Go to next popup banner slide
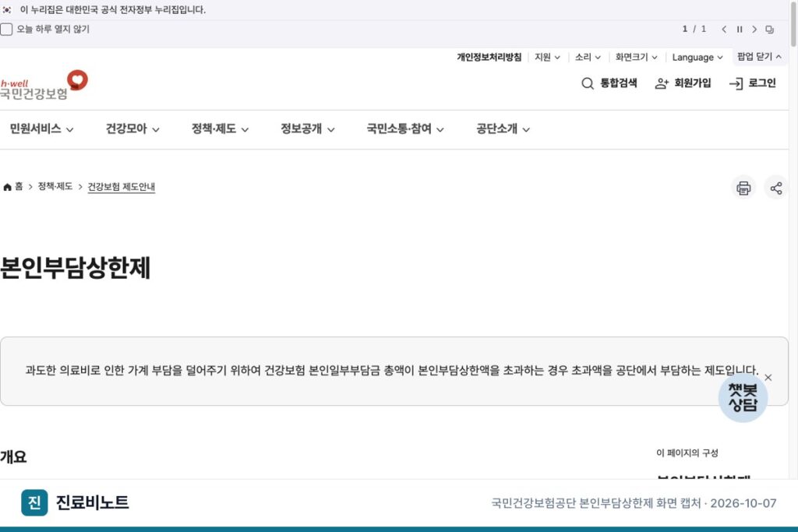The width and height of the screenshot is (798, 532). (x=754, y=30)
